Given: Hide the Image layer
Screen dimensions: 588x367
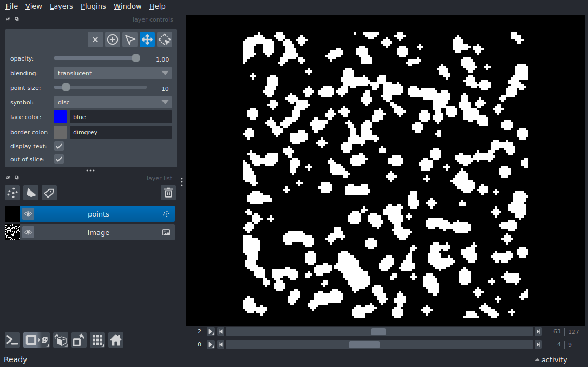Looking at the screenshot, I should tap(28, 232).
